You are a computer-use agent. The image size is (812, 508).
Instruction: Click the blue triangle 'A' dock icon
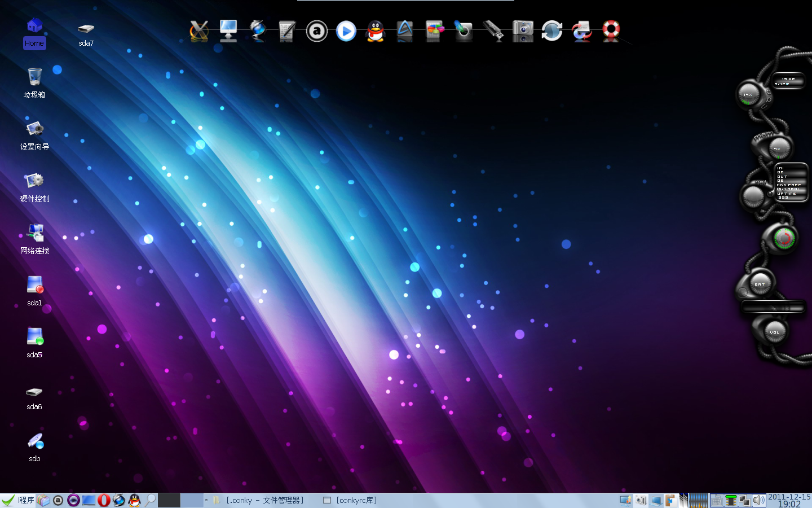tap(405, 31)
